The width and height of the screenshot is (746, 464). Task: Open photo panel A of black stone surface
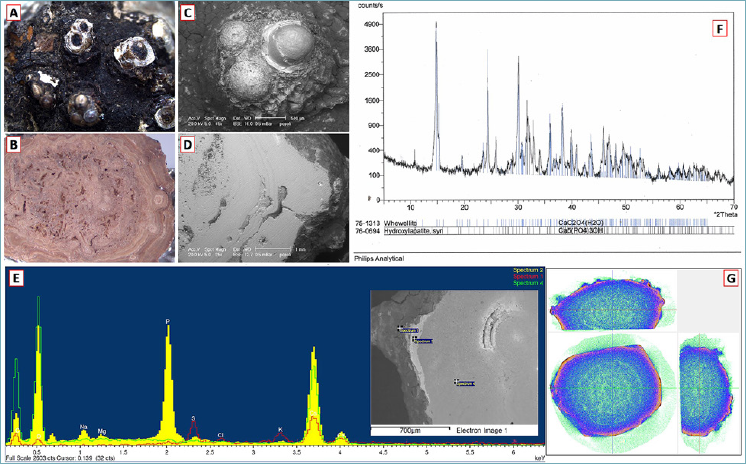[x=89, y=66]
